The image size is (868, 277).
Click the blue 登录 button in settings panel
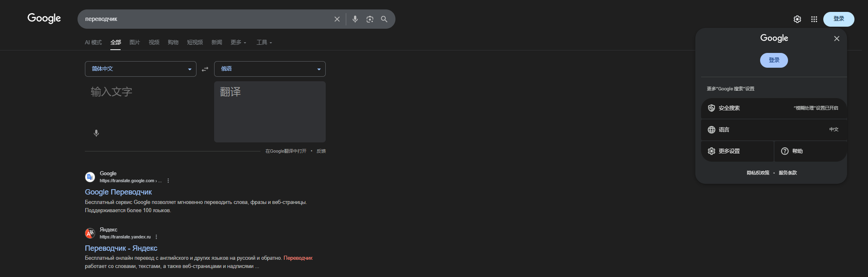[x=774, y=60]
